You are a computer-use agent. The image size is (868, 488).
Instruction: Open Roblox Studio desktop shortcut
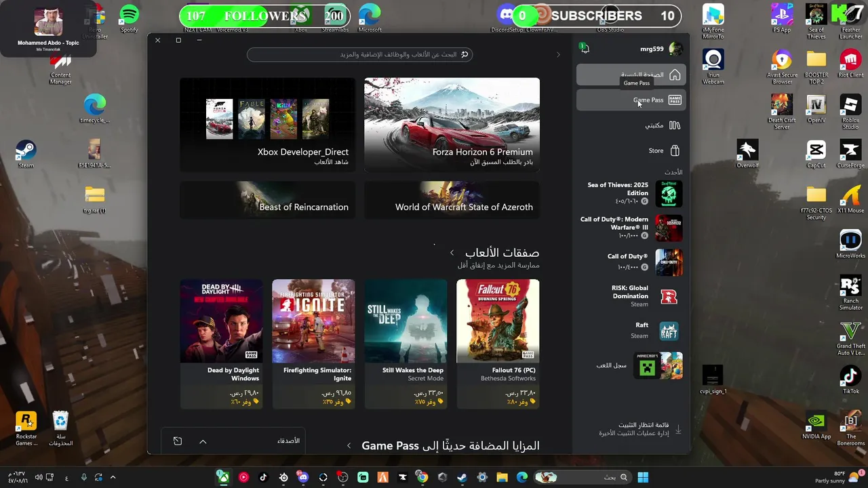click(850, 112)
